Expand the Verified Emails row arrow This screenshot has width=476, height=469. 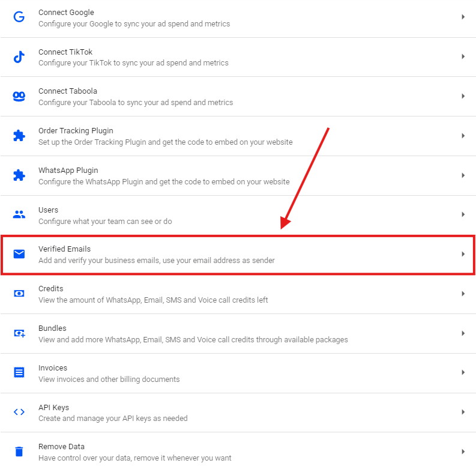[x=463, y=254]
